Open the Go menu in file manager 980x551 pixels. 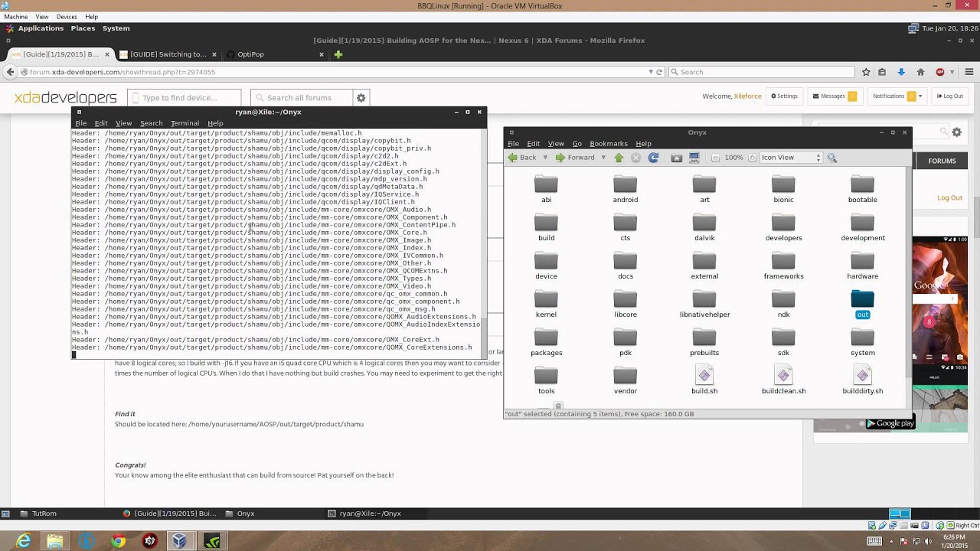(x=577, y=144)
